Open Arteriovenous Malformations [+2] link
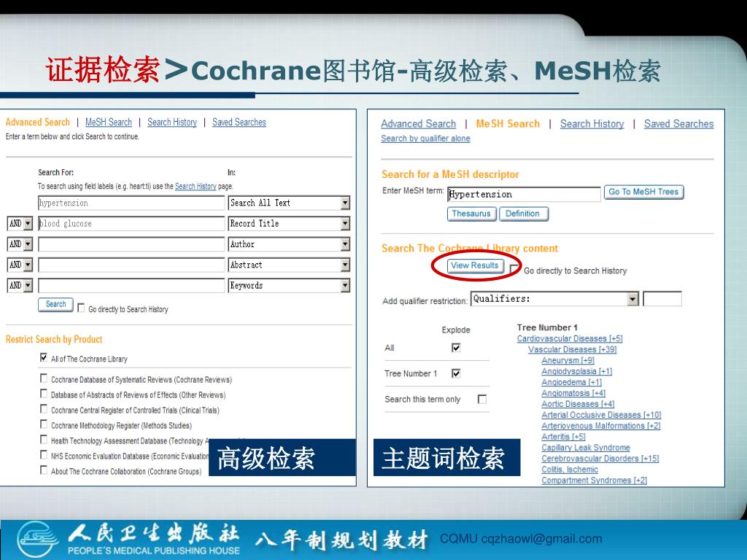 tap(601, 426)
